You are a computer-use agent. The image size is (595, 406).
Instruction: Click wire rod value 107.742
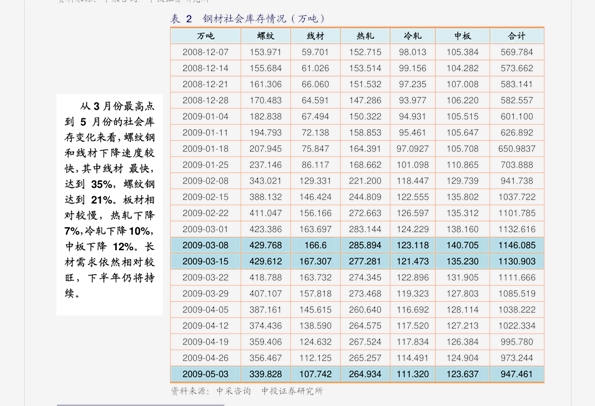tap(315, 374)
